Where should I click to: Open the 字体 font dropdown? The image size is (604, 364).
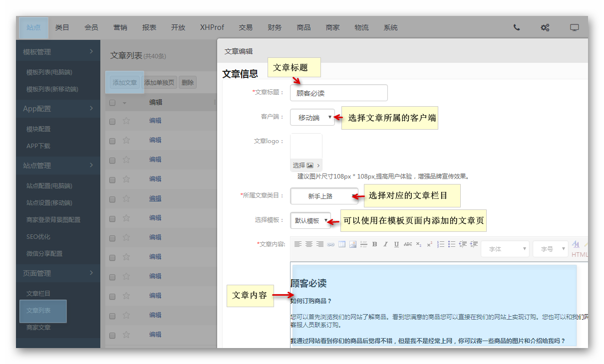pos(505,249)
